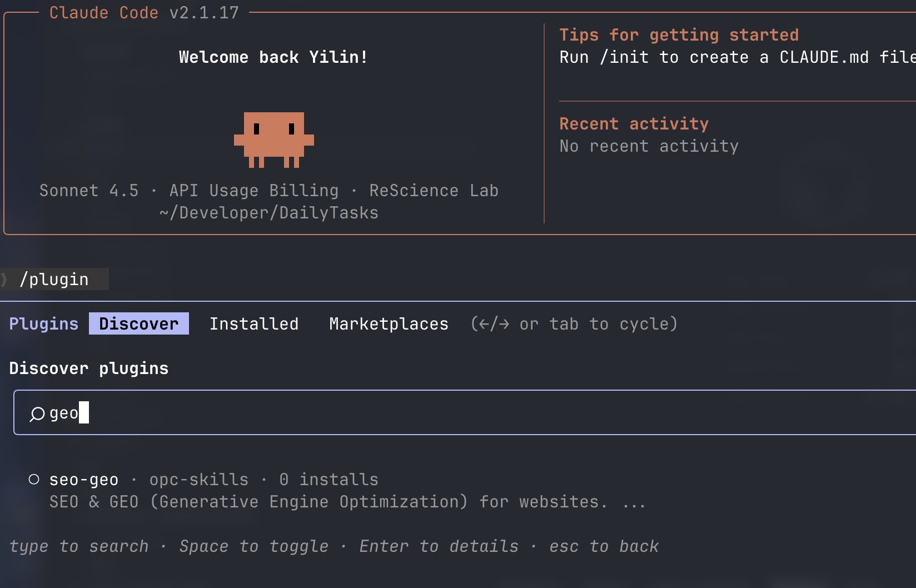Click the Discover tab highlight
Screen dimensions: 916x588
(x=138, y=323)
